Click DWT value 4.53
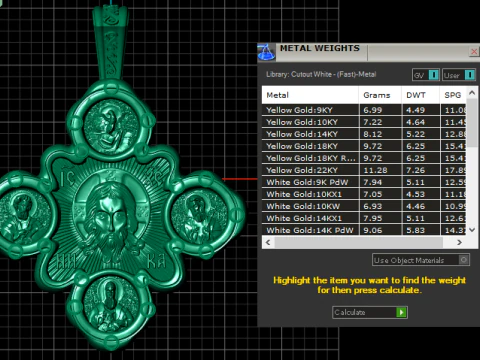The height and width of the screenshot is (360, 480). (x=415, y=194)
